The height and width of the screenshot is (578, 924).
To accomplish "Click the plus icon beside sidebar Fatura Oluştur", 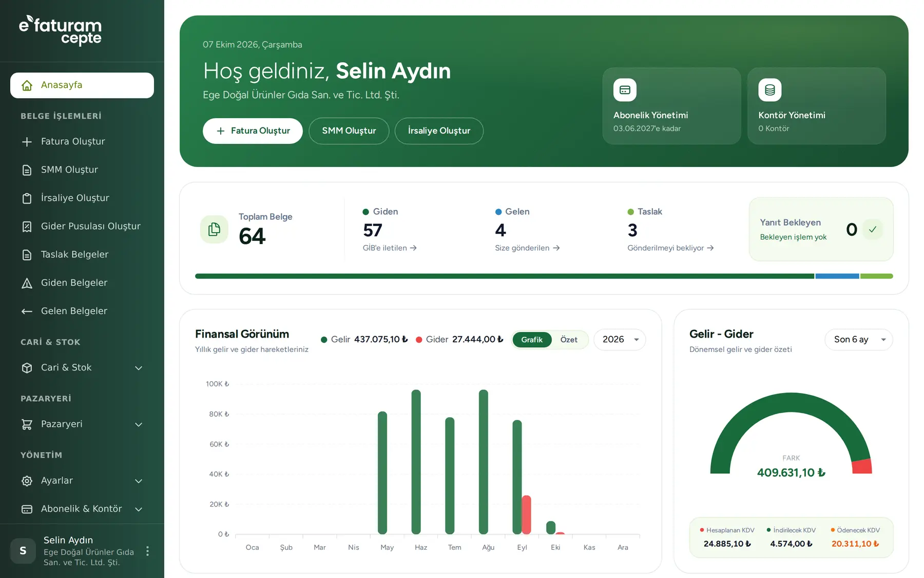I will (x=27, y=142).
